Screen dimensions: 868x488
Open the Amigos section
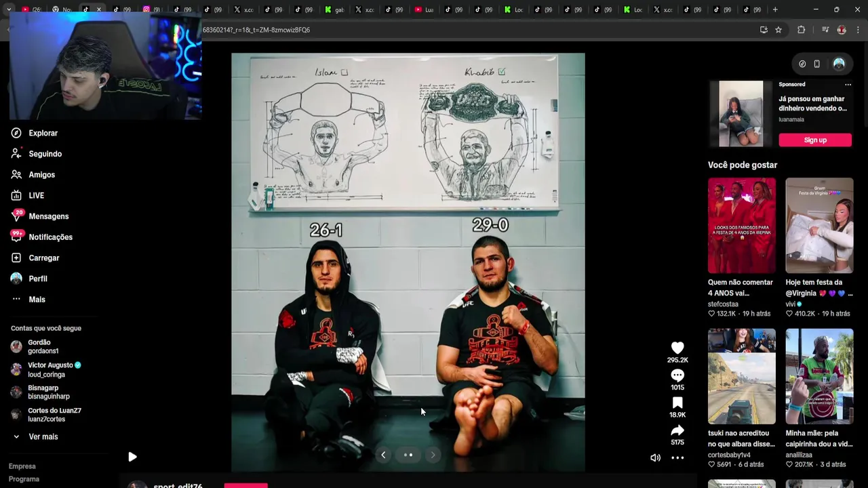click(34, 175)
